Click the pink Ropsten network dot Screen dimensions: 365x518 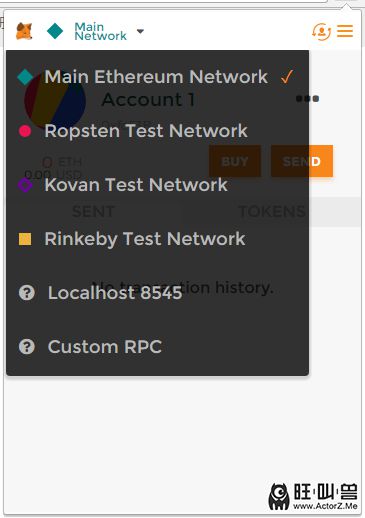tap(25, 131)
